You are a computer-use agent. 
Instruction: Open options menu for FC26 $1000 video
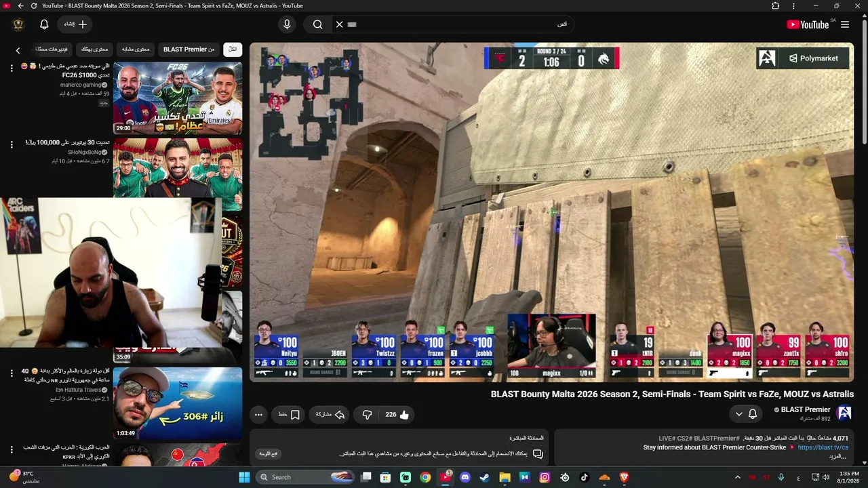(x=12, y=68)
